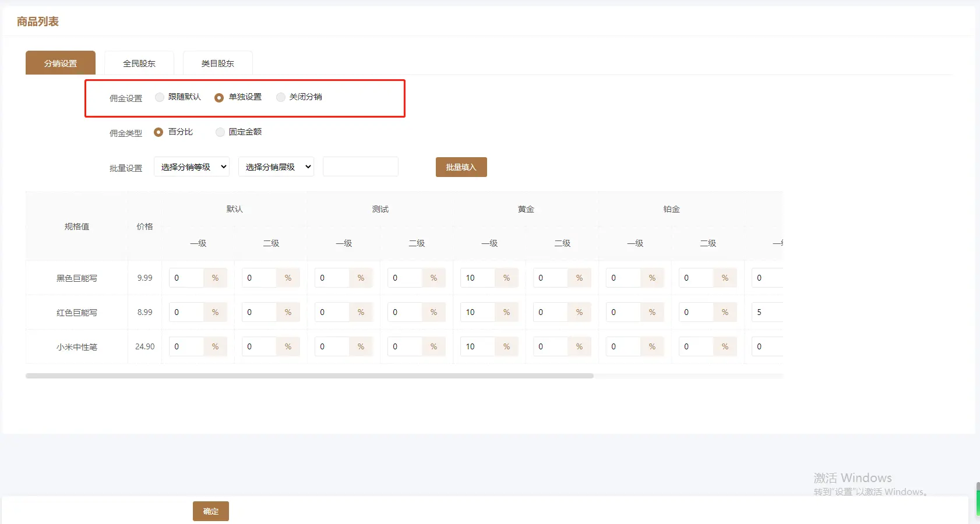
Task: Click 红色巨能写 input showing value 5
Action: [766, 313]
